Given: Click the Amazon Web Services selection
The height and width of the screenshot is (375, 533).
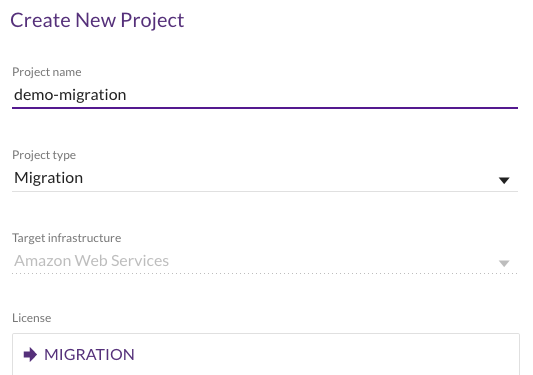Looking at the screenshot, I should coord(91,261).
